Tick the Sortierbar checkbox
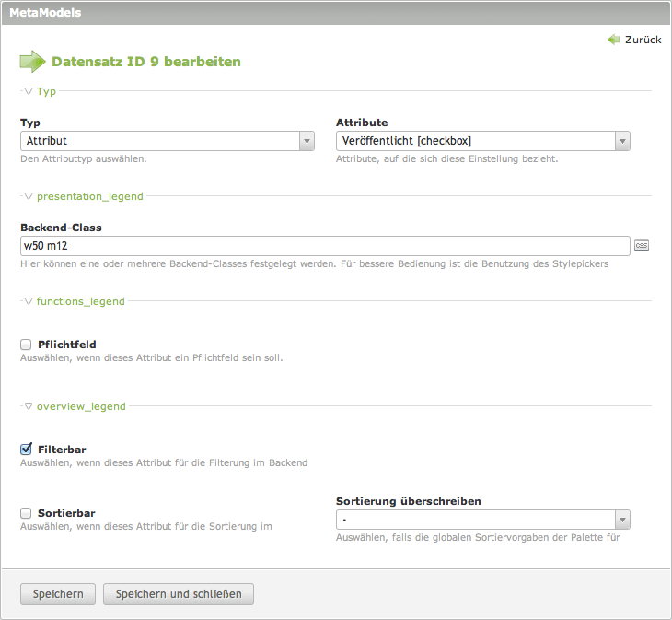This screenshot has height=620, width=672. tap(26, 513)
